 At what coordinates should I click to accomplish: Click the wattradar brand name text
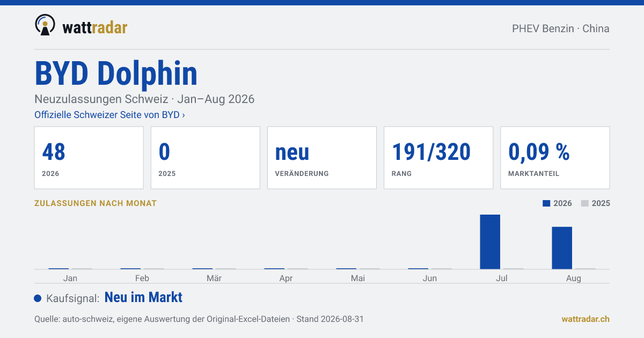pyautogui.click(x=95, y=27)
